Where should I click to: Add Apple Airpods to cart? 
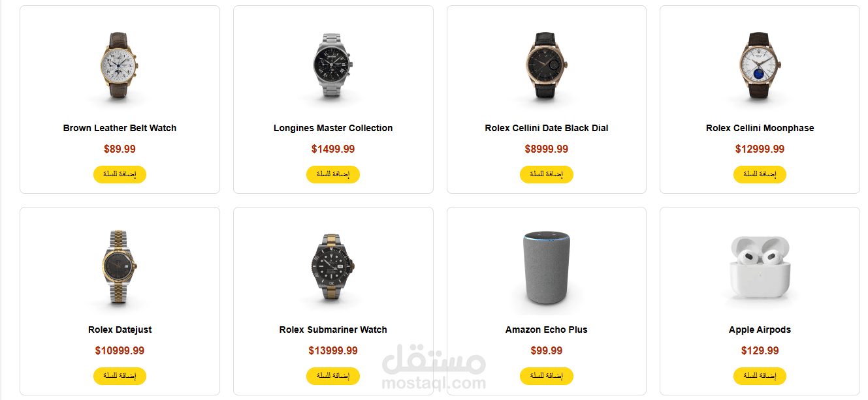(760, 376)
